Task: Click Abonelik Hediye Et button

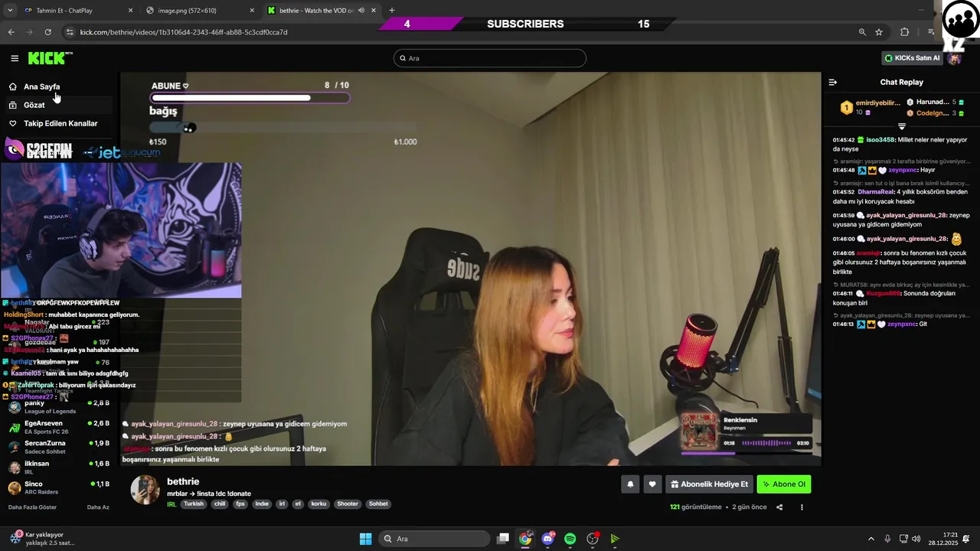Action: tap(709, 484)
